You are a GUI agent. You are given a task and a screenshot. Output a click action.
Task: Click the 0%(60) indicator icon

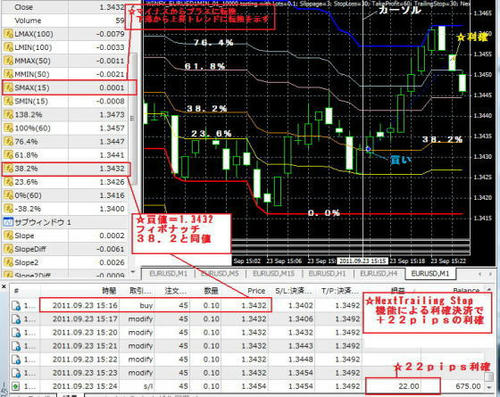(8, 196)
